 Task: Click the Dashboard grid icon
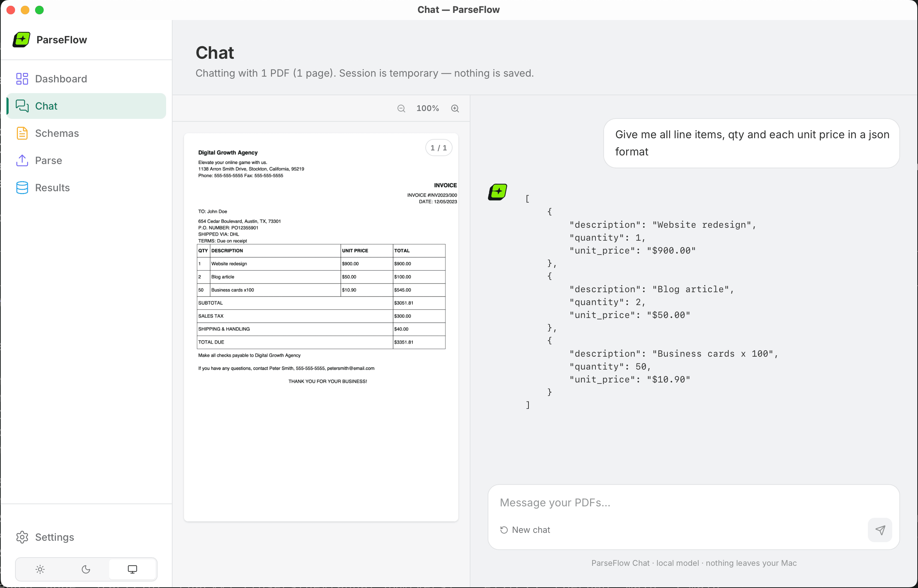pos(22,79)
